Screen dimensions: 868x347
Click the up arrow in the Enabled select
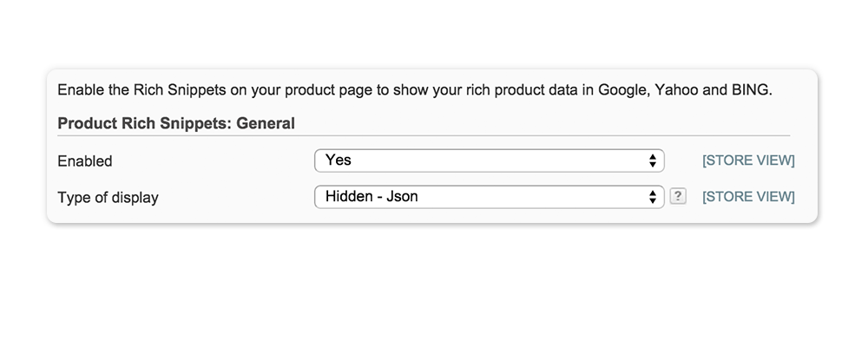pyautogui.click(x=653, y=157)
